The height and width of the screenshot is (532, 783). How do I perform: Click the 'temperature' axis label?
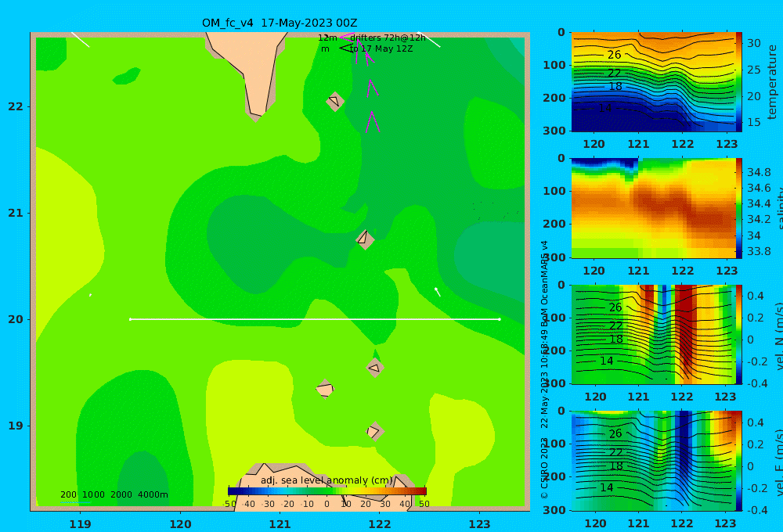772,82
